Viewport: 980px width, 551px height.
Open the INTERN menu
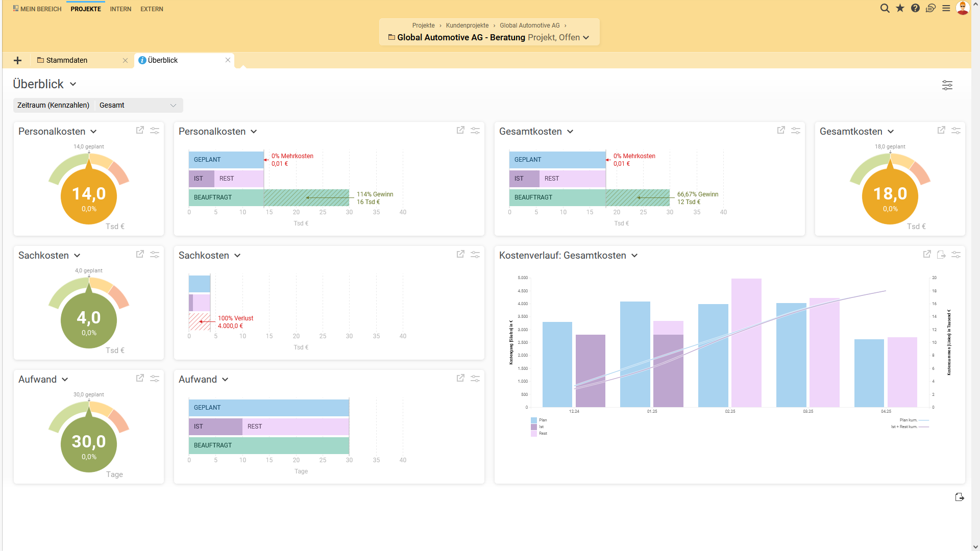pyautogui.click(x=120, y=9)
